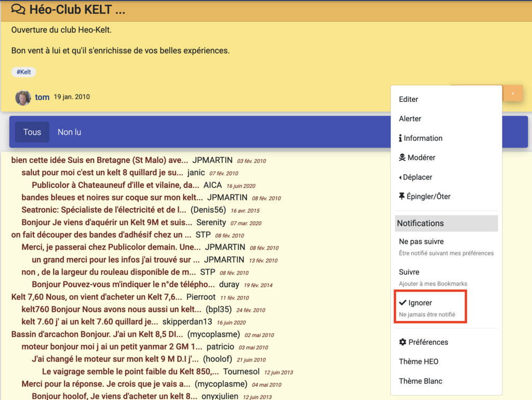Click the checkmark beside Ignorer
The width and height of the screenshot is (532, 400).
(x=403, y=303)
